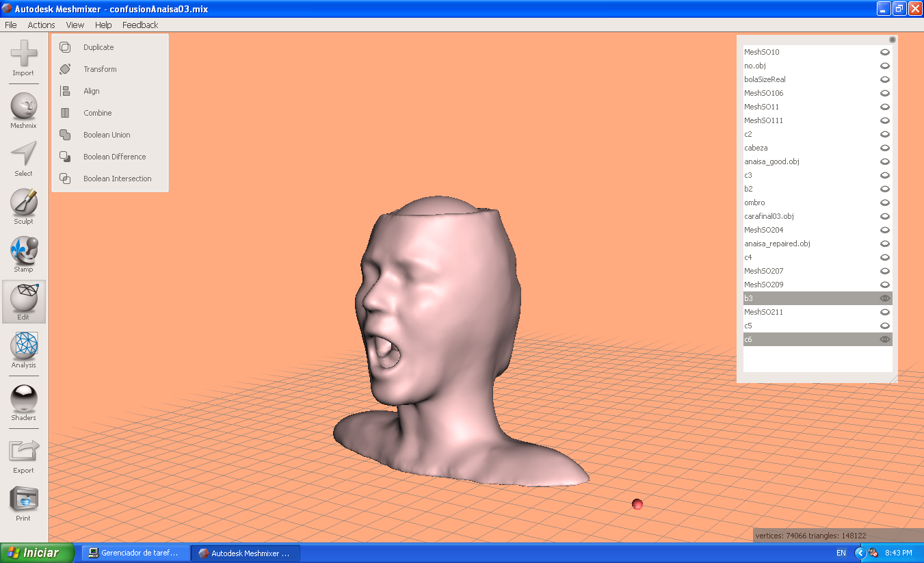Open the Stamp tool
Viewport: 924px width, 563px height.
tap(24, 254)
